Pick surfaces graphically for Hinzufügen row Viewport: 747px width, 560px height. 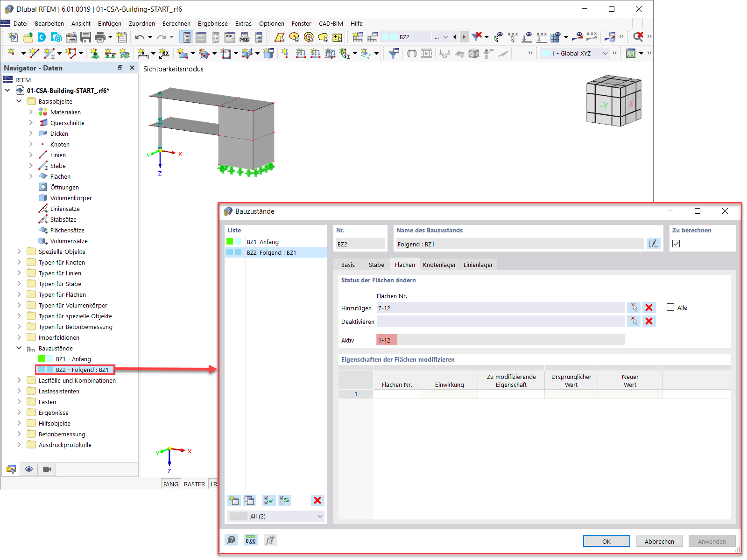634,308
